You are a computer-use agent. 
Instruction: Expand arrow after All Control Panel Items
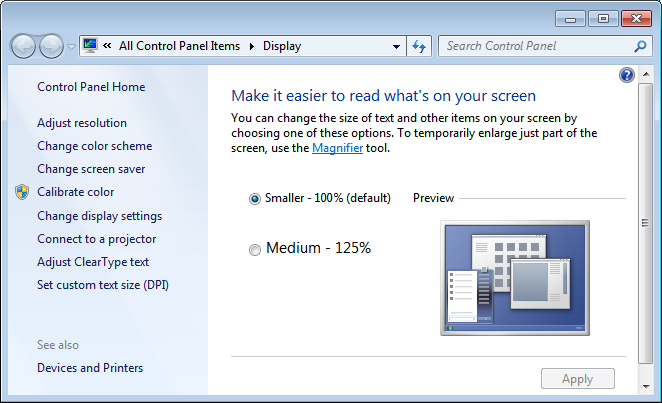click(252, 46)
